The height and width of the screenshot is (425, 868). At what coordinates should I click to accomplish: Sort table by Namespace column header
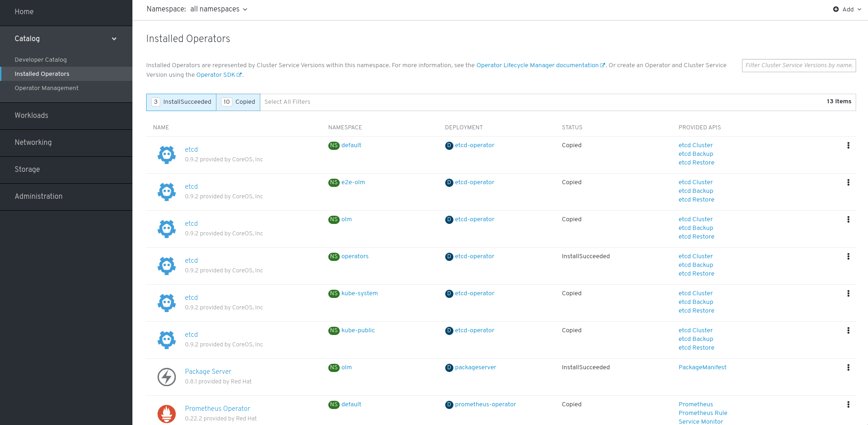click(345, 127)
